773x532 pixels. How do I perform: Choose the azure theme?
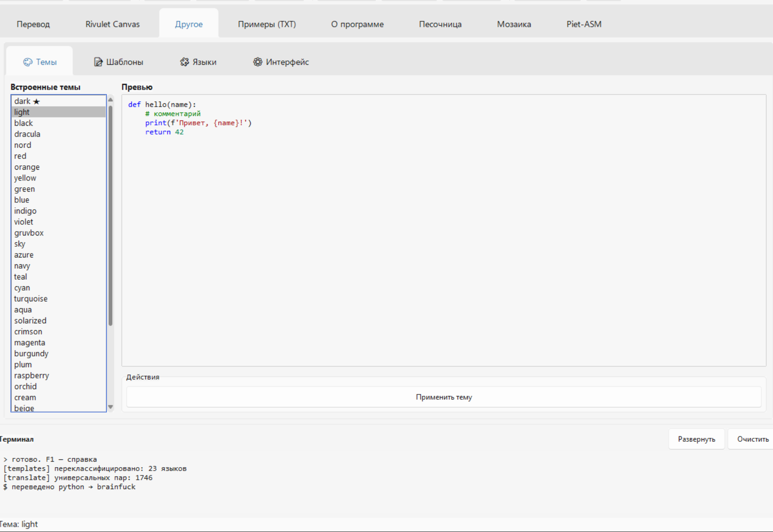coord(59,255)
